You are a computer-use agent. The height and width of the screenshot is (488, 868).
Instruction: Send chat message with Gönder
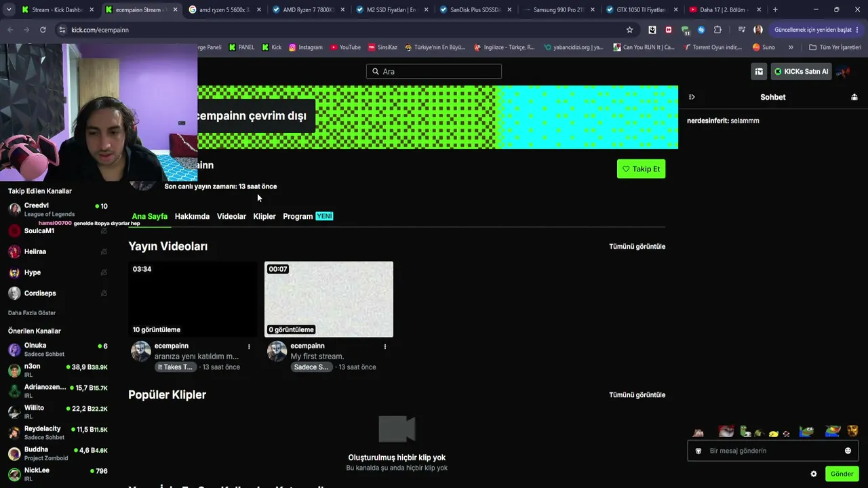(842, 474)
